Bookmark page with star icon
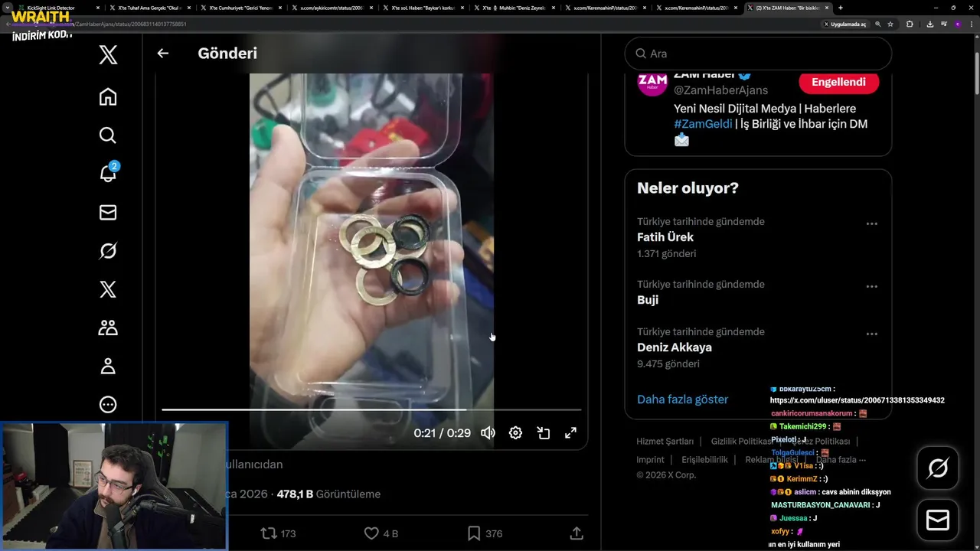Viewport: 980px width, 551px height. tap(890, 24)
